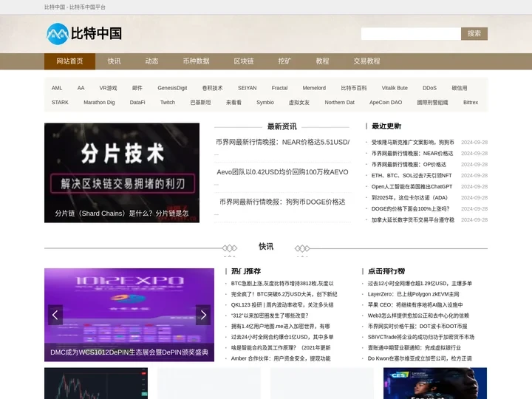This screenshot has width=532, height=399.
Task: Select the ApeCoin DAO tag
Action: tap(386, 102)
